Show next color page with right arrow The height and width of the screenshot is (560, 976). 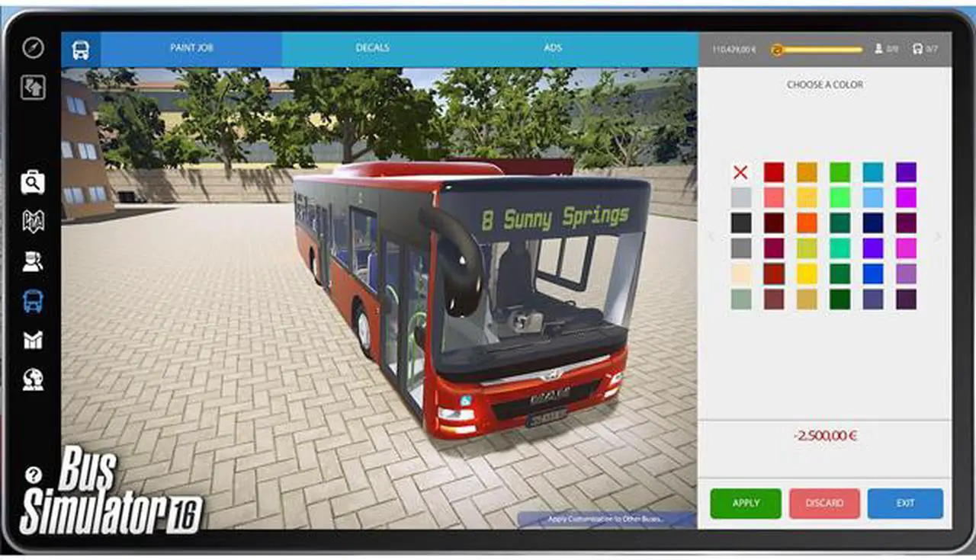click(x=937, y=237)
